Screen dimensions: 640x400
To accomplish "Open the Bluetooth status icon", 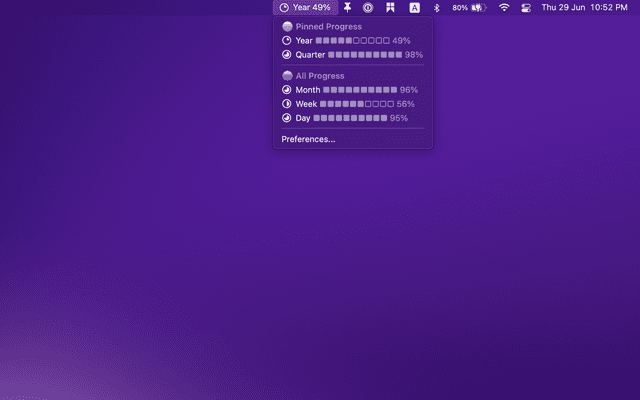I will [x=436, y=7].
